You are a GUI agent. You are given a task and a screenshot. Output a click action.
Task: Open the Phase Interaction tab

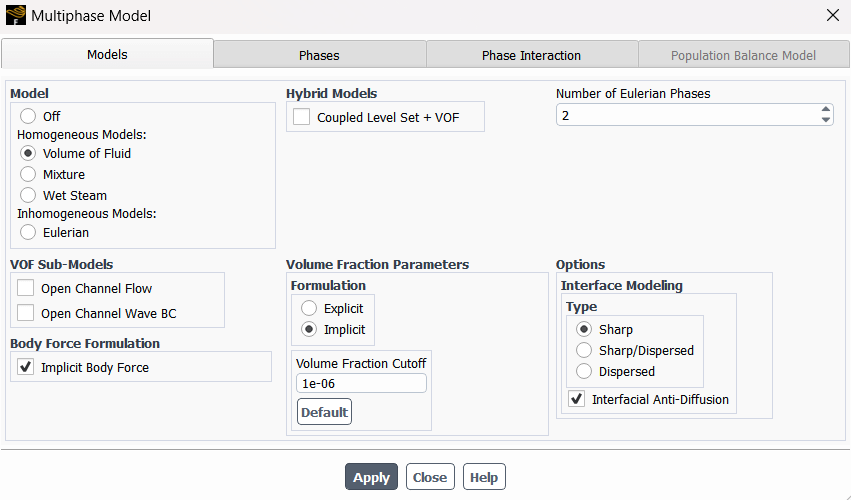[531, 55]
